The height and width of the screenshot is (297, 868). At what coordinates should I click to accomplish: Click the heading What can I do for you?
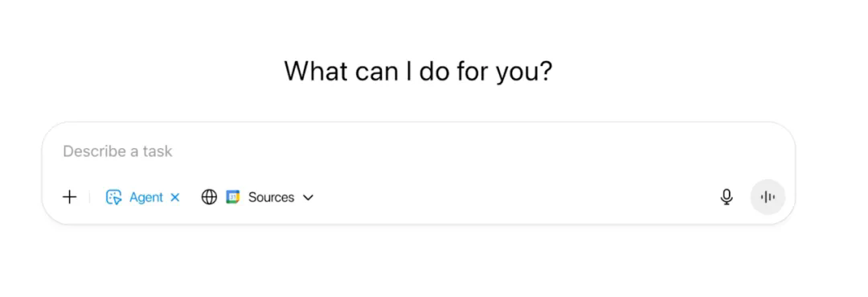tap(419, 72)
